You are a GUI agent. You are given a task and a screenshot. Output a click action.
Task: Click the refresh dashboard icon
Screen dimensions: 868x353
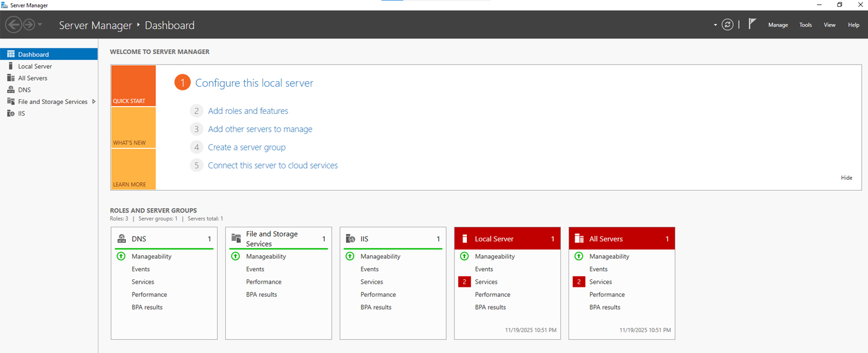728,25
